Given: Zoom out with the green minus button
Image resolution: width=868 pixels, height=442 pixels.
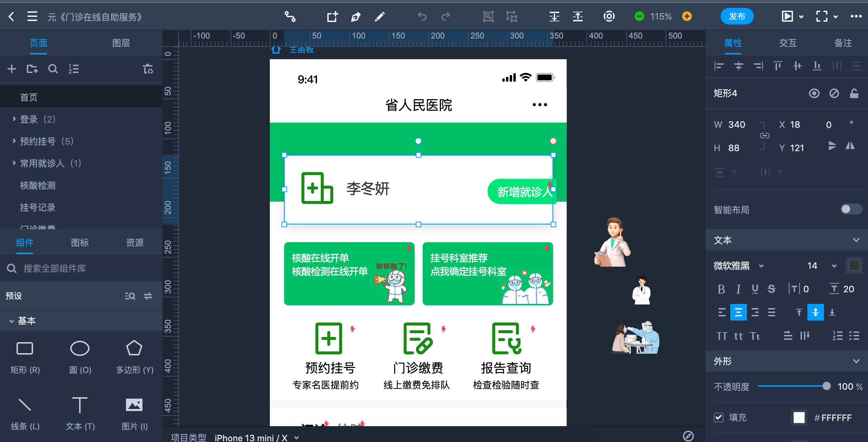Looking at the screenshot, I should coord(639,16).
